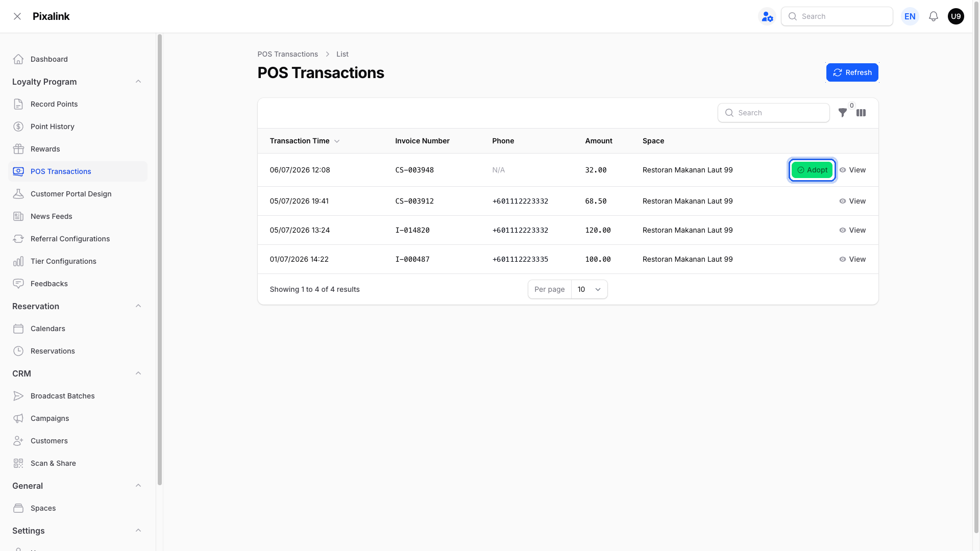The image size is (980, 551).
Task: Click the Spaces icon in sidebar
Action: tap(18, 508)
